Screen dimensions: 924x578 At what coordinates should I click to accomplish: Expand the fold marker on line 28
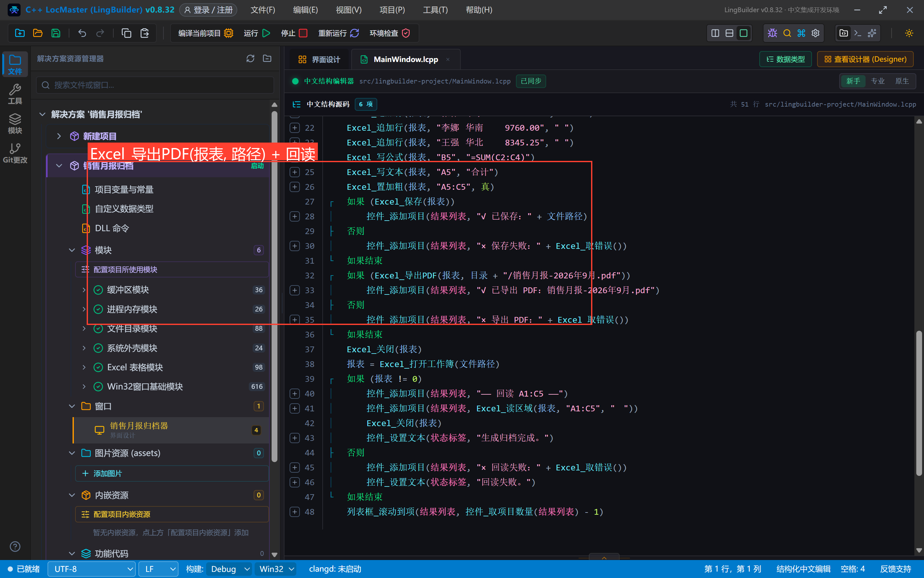(295, 216)
